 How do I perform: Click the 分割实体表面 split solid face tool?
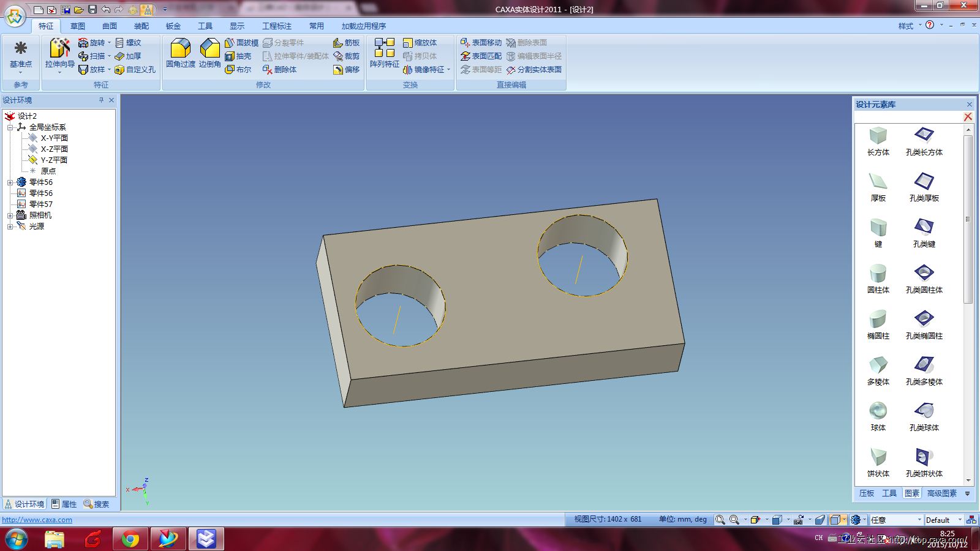[534, 70]
